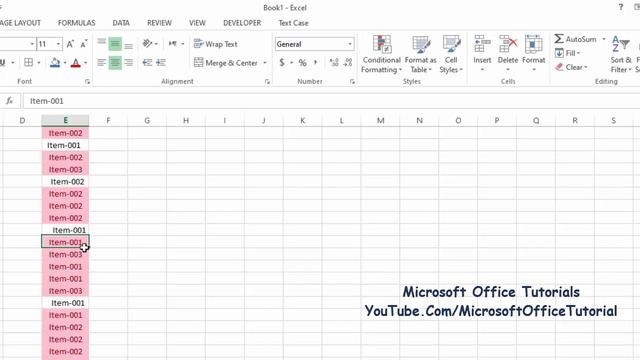Align text right

(129, 62)
